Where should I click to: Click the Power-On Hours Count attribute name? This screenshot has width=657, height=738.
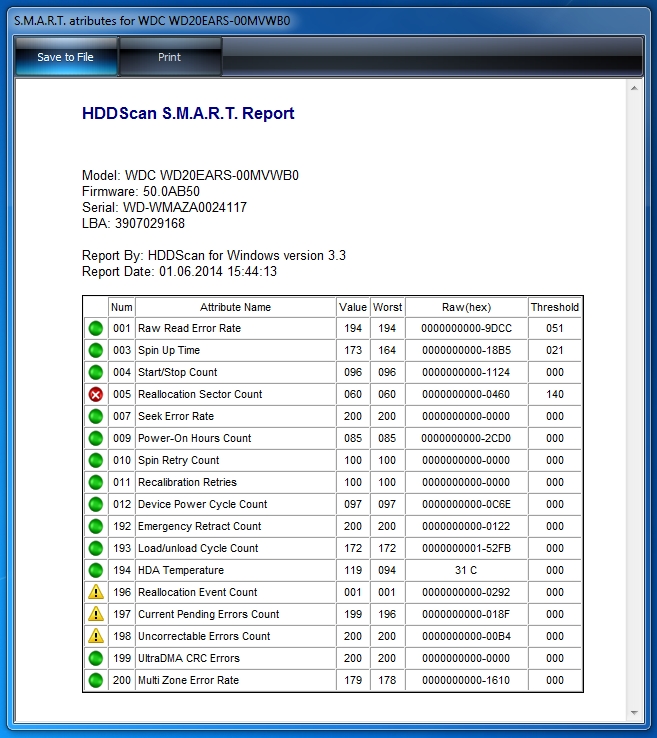pyautogui.click(x=194, y=438)
